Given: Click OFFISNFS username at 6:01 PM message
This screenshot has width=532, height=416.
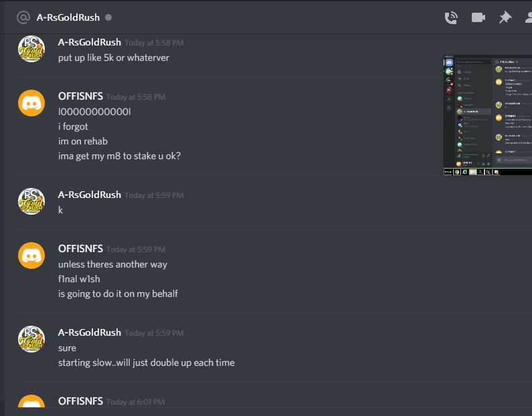Looking at the screenshot, I should click(x=80, y=401).
